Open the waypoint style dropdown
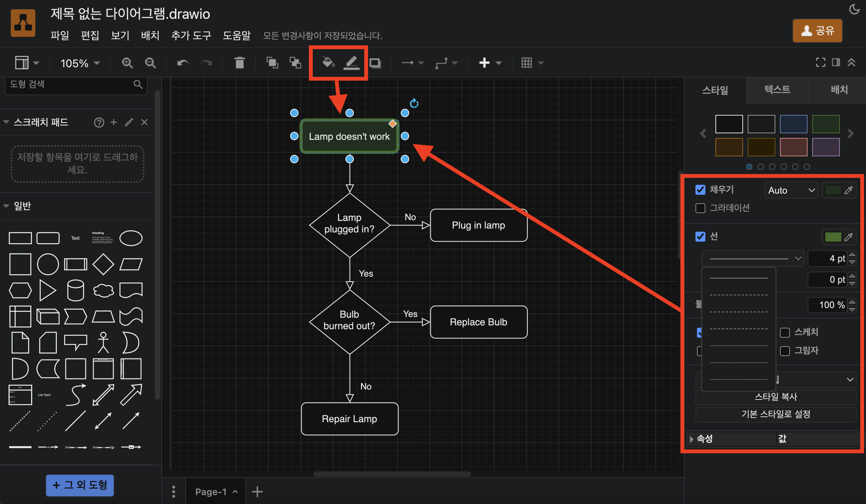The image size is (866, 504). pyautogui.click(x=446, y=63)
